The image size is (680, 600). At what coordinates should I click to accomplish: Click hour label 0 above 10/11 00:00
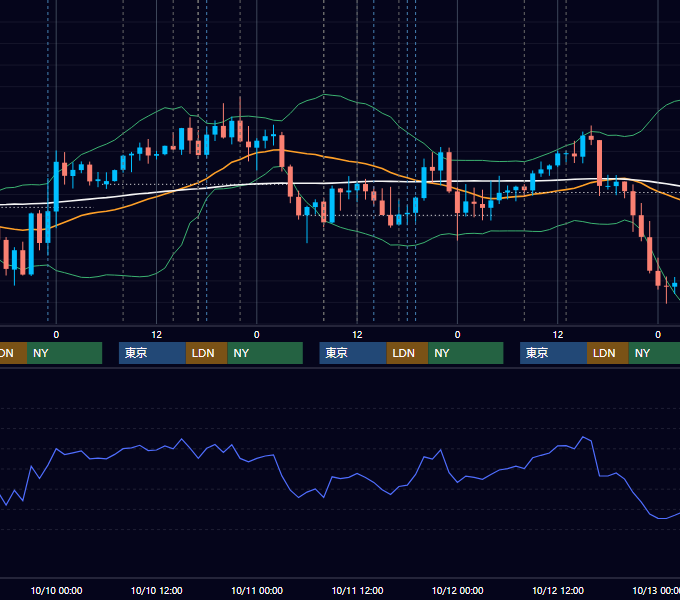(257, 335)
